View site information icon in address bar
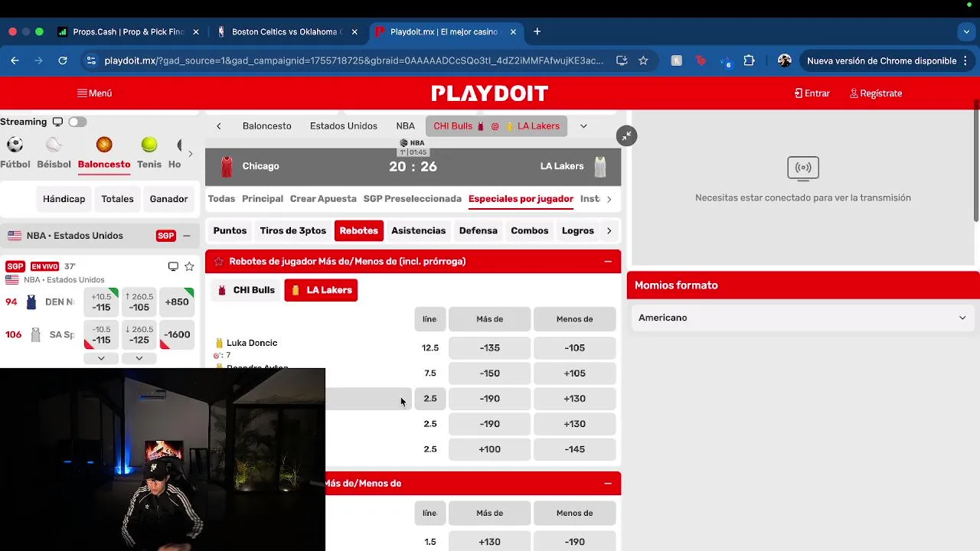 pyautogui.click(x=90, y=60)
